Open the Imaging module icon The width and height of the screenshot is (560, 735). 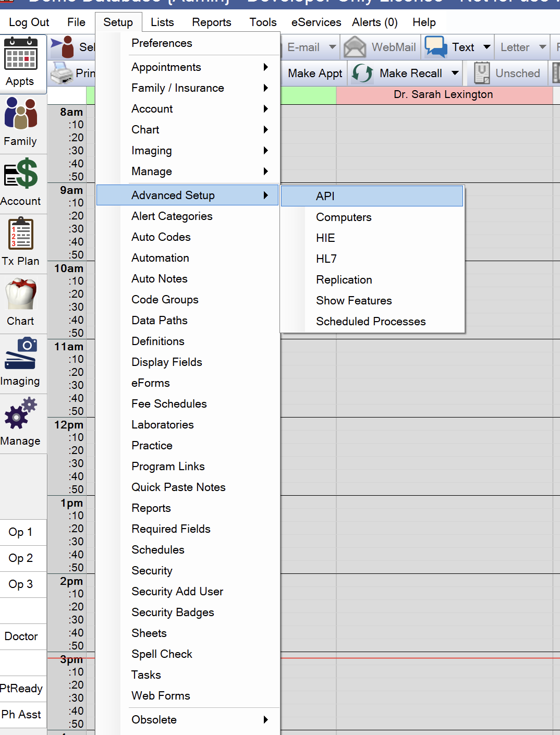click(21, 353)
